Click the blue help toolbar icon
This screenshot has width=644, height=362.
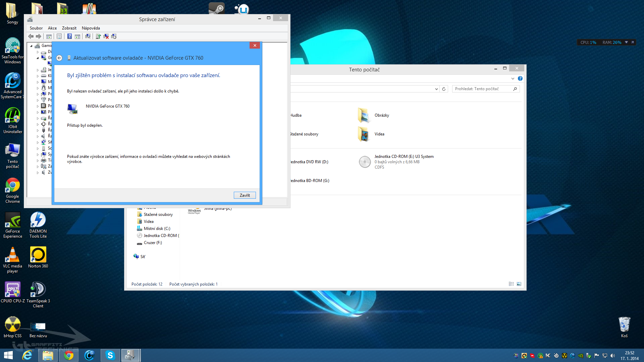[69, 36]
